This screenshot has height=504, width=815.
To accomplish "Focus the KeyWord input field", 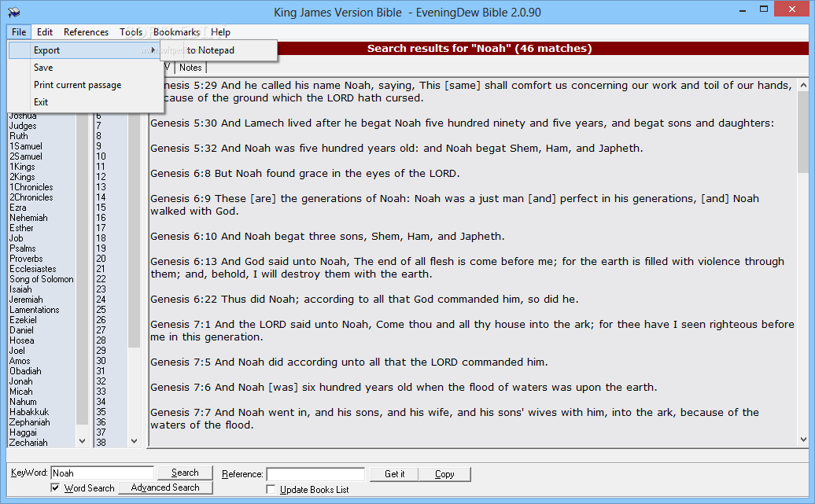I will pyautogui.click(x=102, y=473).
